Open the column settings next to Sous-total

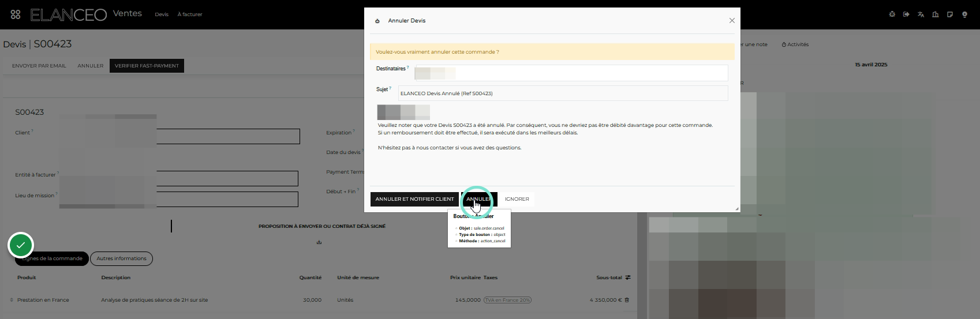pyautogui.click(x=628, y=277)
